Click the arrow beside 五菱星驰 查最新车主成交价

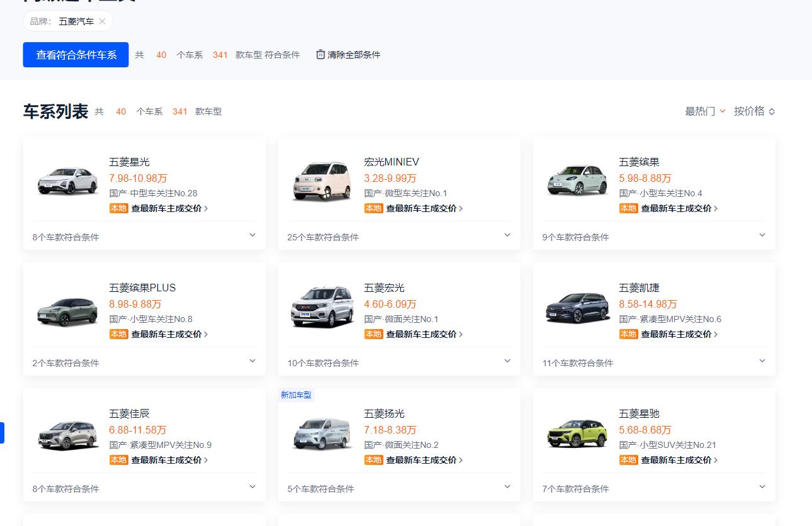[716, 460]
